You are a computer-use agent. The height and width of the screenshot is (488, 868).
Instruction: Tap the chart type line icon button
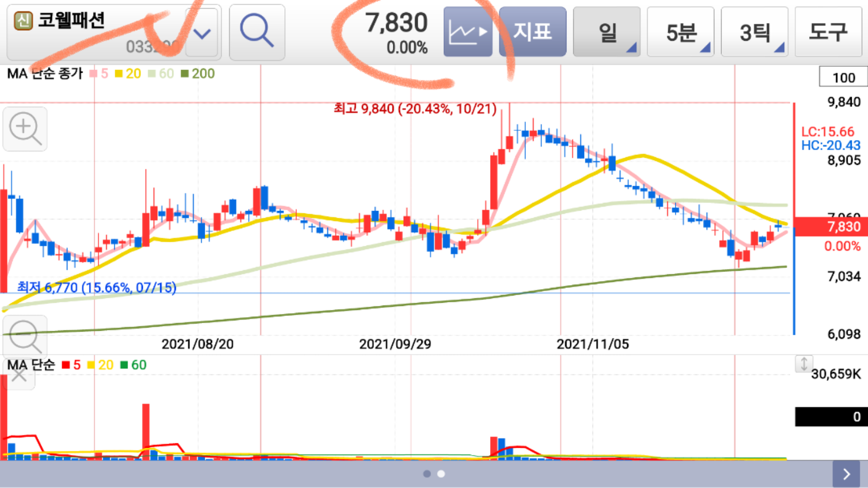point(468,32)
